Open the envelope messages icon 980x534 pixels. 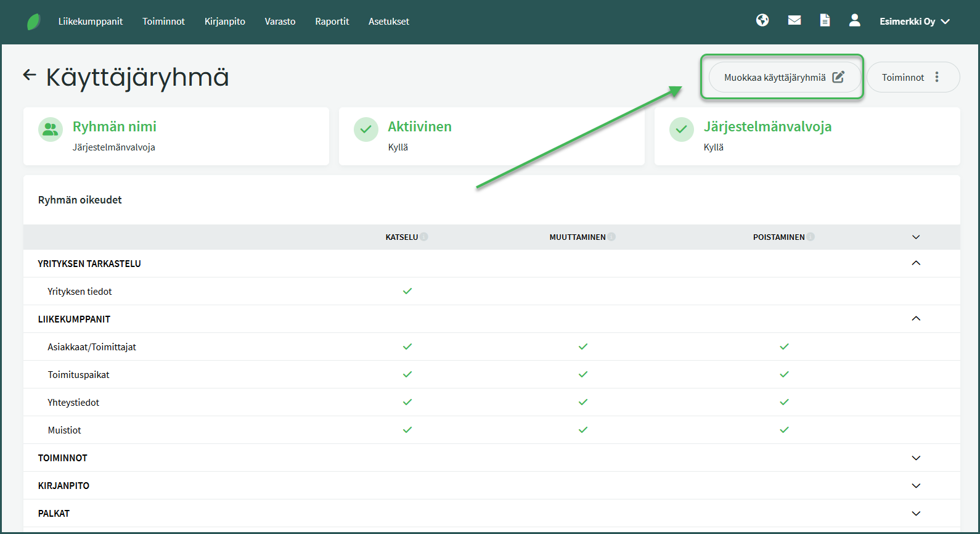(x=794, y=20)
